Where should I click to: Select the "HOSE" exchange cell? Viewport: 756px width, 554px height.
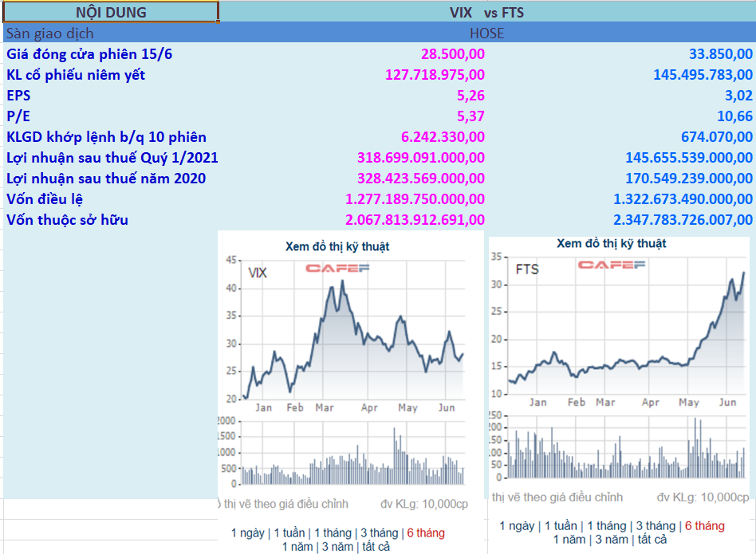pyautogui.click(x=486, y=33)
